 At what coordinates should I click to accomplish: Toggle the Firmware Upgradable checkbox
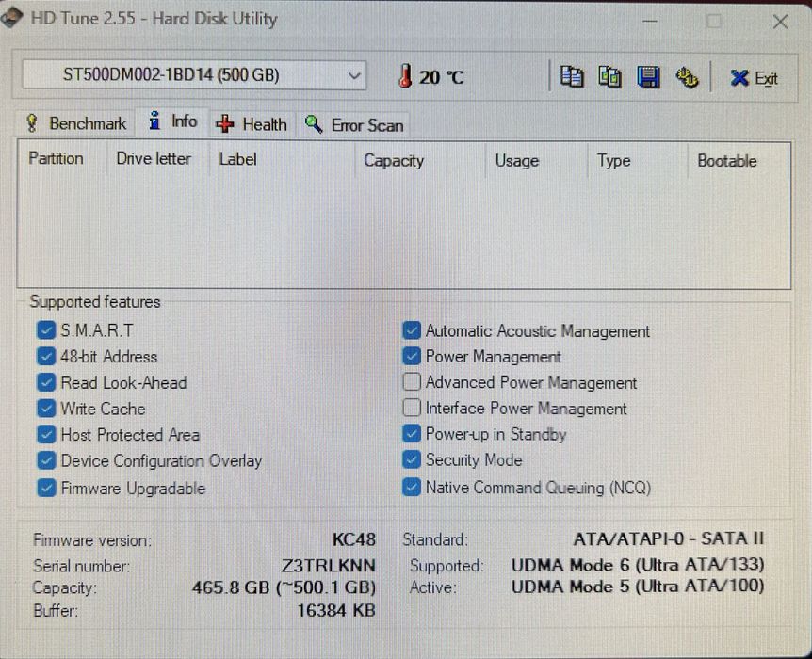(46, 488)
